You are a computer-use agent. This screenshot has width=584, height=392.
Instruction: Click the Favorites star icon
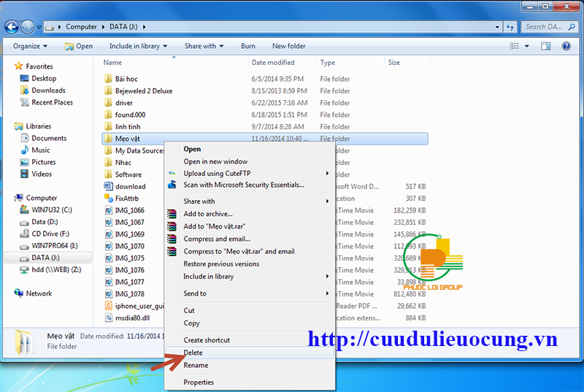click(x=19, y=66)
